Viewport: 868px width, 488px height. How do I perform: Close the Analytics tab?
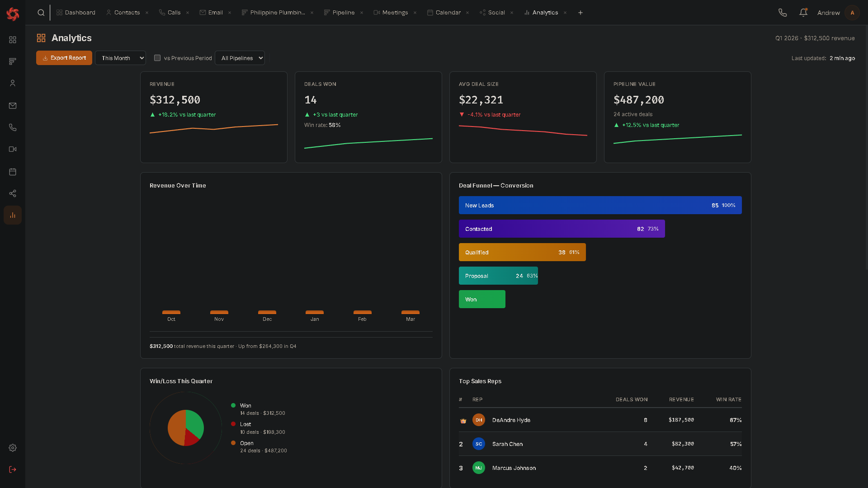pos(565,13)
